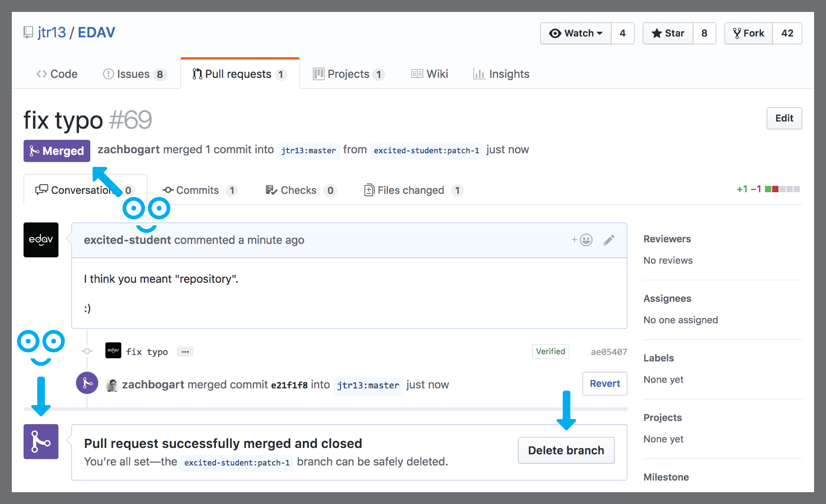Viewport: 826px width, 504px height.
Task: Click the Edit title button
Action: [784, 118]
